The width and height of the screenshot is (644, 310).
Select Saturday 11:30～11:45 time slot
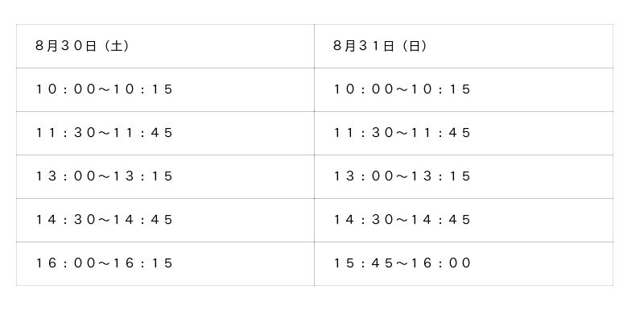[165, 133]
